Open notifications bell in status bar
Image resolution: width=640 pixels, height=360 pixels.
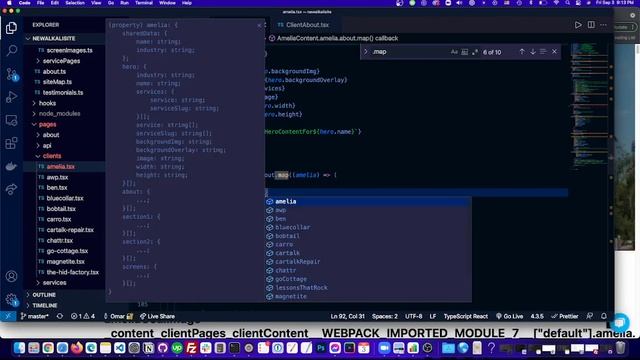[x=604, y=316]
